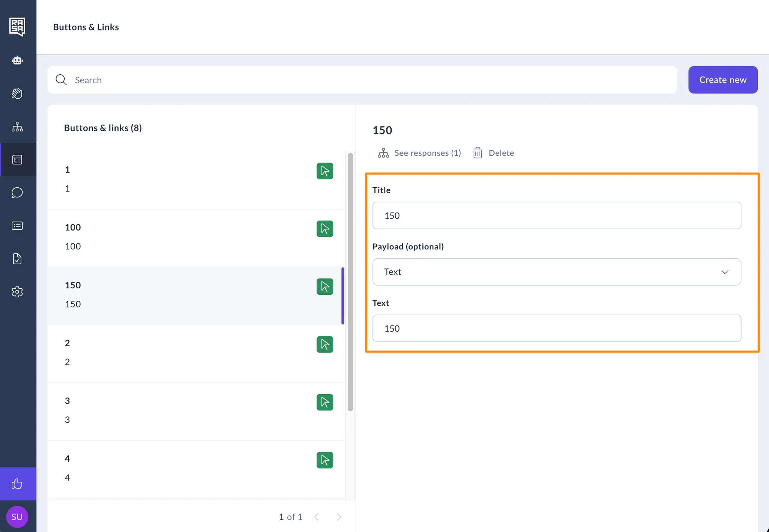Click the buttons list vertical scrollbar
This screenshot has height=532, width=769.
350,282
